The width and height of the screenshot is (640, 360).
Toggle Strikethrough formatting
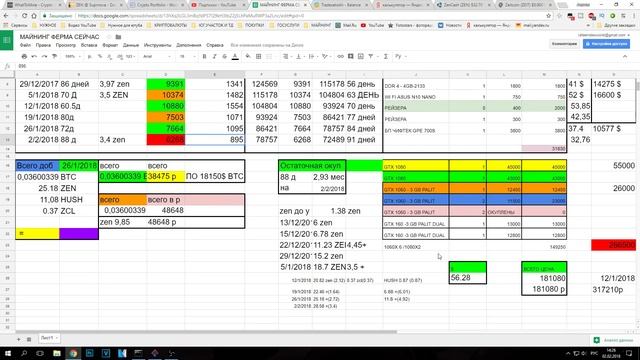pos(224,56)
